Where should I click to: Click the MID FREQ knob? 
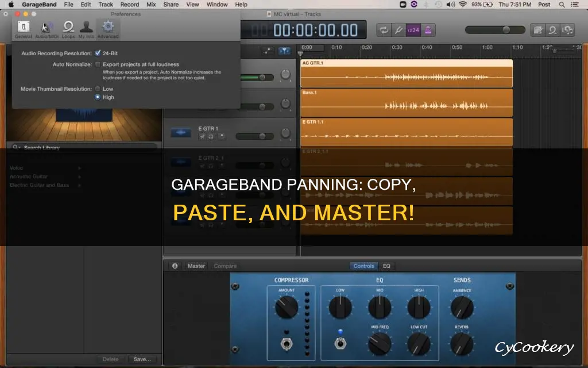(x=380, y=344)
